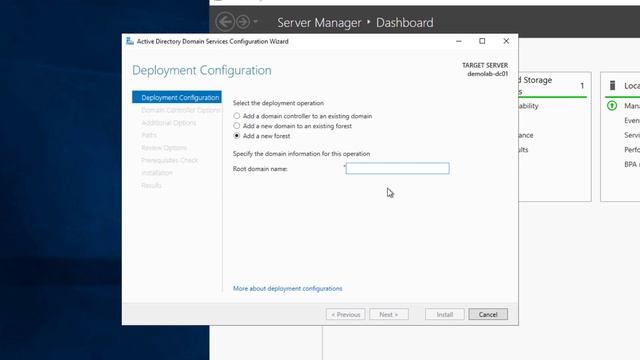Minimize the configuration wizard window
Image resolution: width=640 pixels, height=360 pixels.
click(459, 41)
